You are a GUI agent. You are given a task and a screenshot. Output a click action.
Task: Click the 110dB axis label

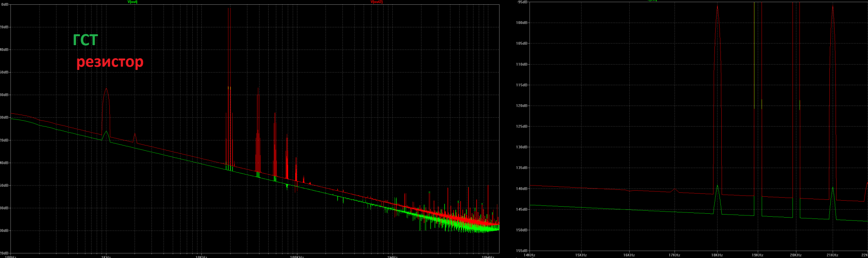point(522,64)
